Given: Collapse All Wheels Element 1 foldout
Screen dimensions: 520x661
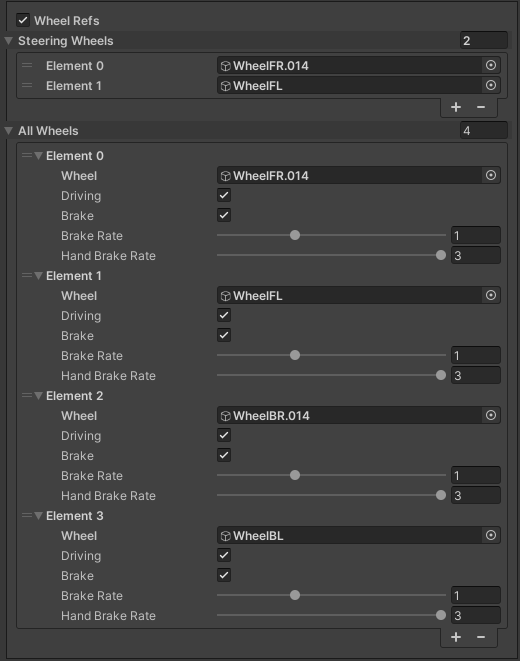Looking at the screenshot, I should pos(38,276).
